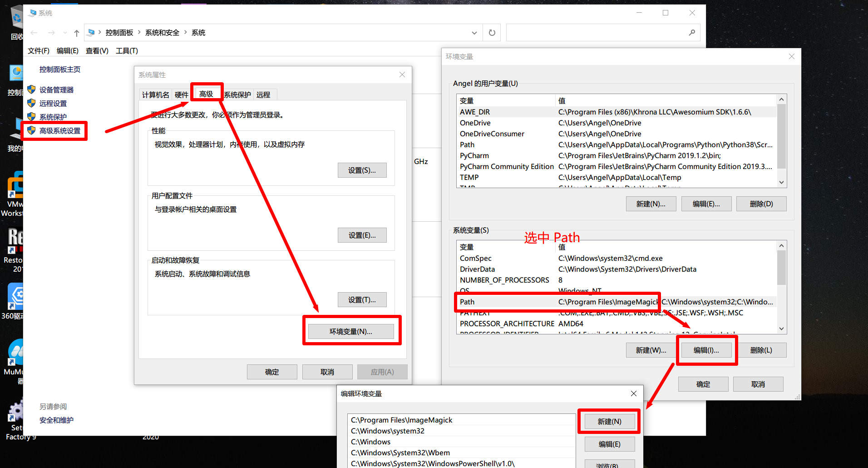Refresh the System window address bar

[492, 33]
